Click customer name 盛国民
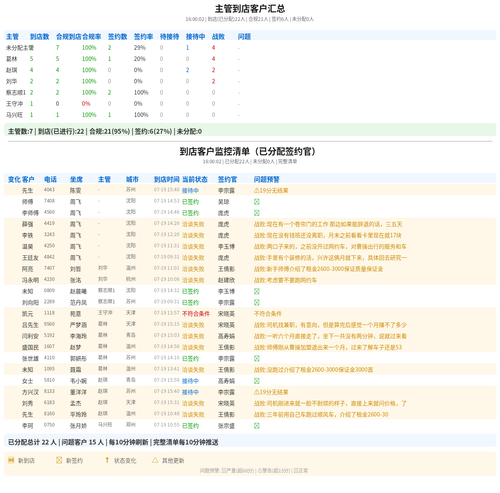500x493 pixels. pyautogui.click(x=30, y=347)
